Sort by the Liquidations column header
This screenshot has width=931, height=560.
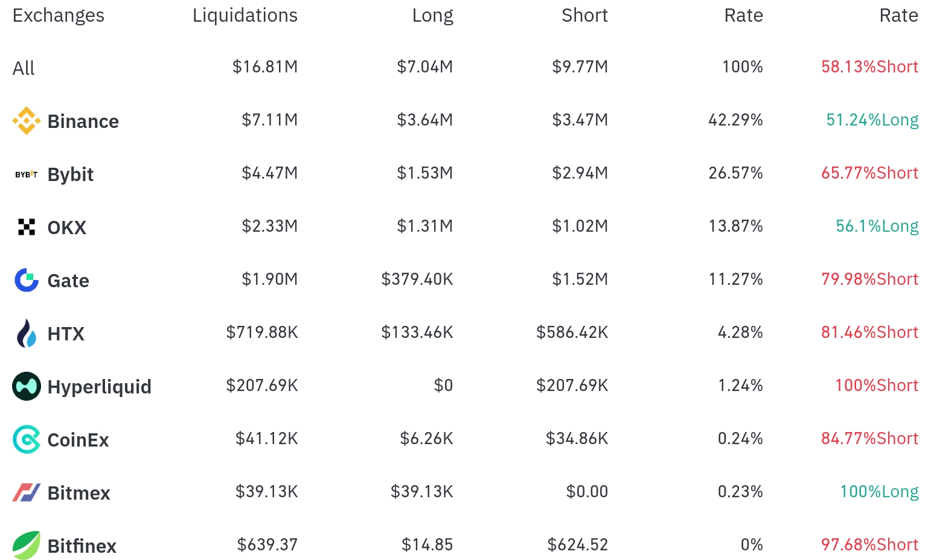point(245,15)
